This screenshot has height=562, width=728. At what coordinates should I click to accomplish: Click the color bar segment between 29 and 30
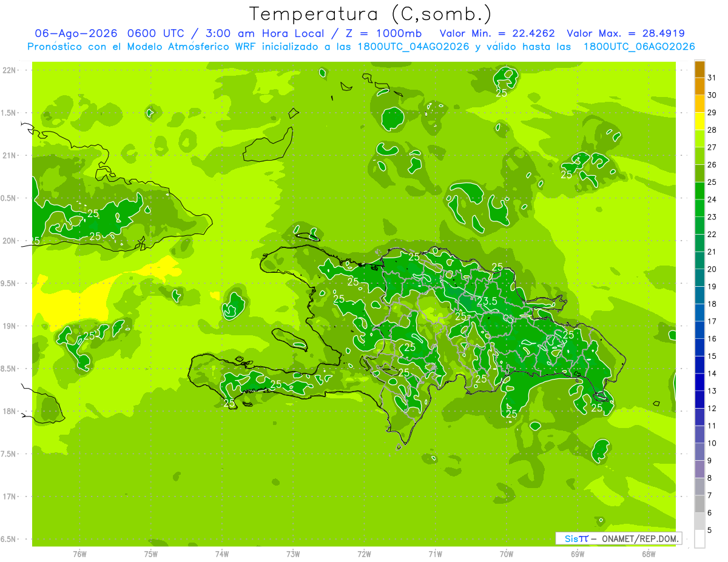699,104
